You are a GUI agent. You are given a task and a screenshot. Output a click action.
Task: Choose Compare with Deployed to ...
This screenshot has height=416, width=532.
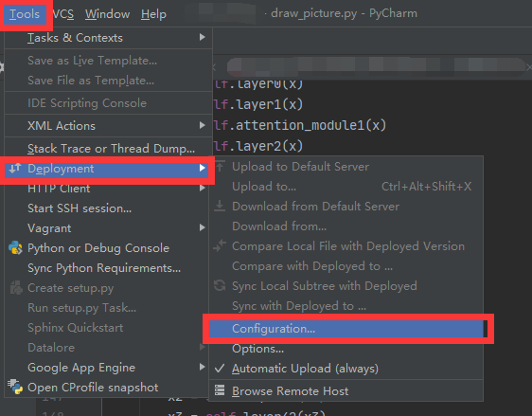click(x=346, y=266)
